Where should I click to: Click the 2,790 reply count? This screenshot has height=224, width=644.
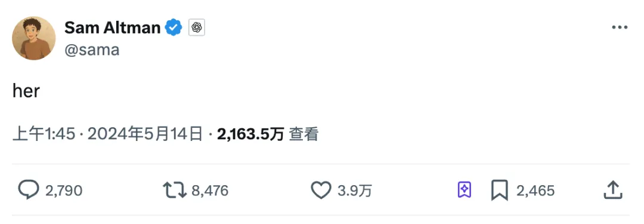64,191
